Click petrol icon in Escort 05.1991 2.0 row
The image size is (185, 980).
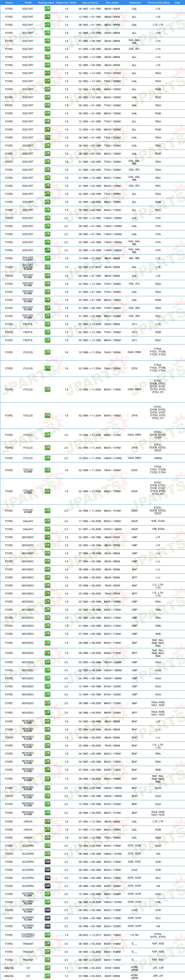[x=48, y=218]
